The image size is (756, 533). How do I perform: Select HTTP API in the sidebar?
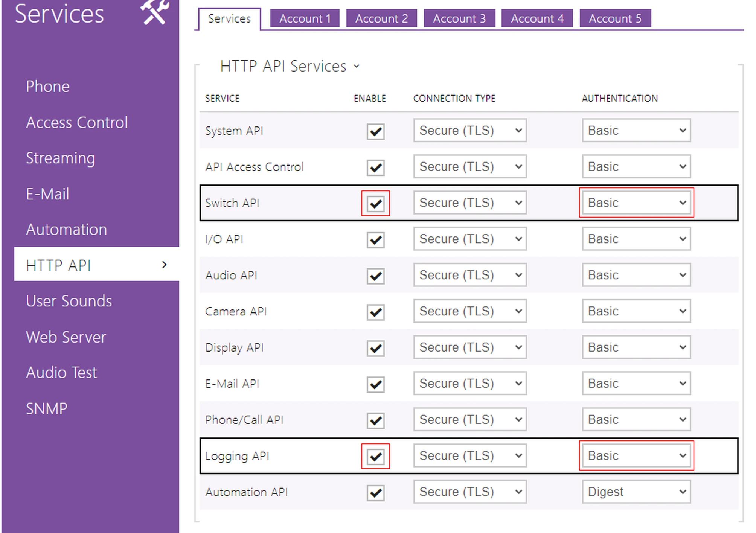tap(96, 264)
